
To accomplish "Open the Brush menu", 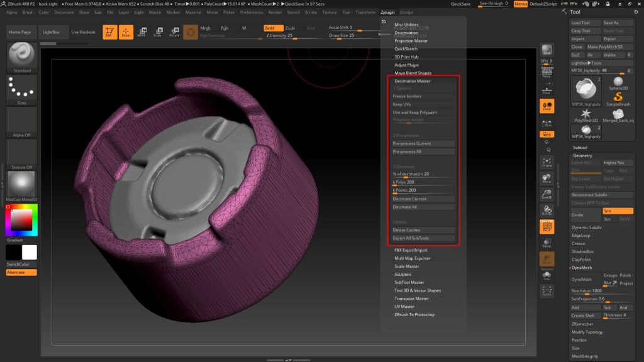I will [28, 13].
